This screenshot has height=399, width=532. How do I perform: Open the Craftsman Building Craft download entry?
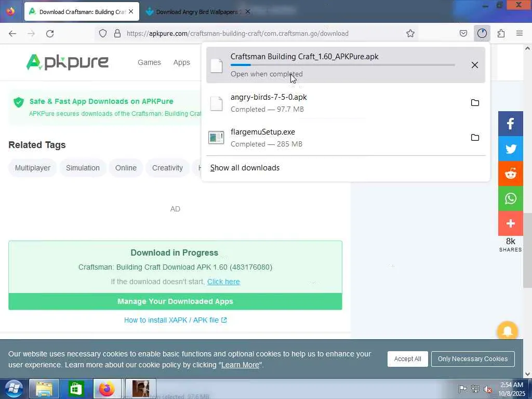[345, 65]
